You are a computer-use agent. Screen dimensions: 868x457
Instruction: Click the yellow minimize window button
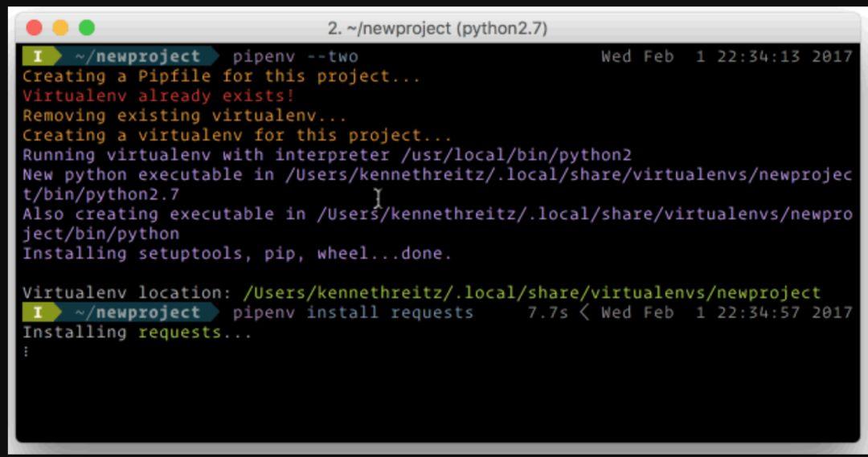60,27
